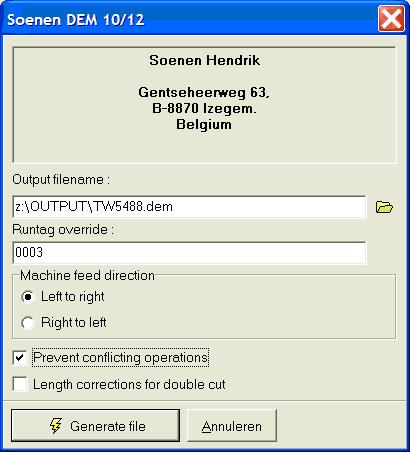Click the lightning bolt icon on Generate file

pos(55,426)
